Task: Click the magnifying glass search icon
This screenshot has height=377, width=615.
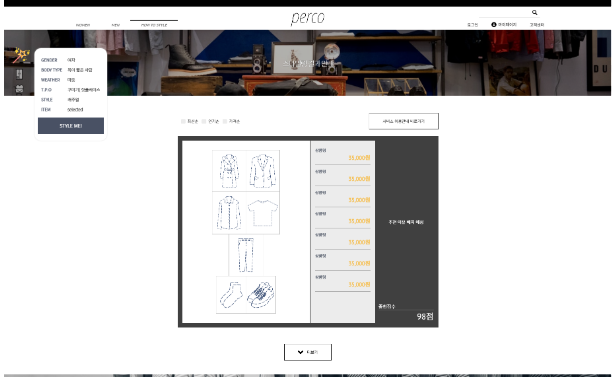Action: pos(534,13)
